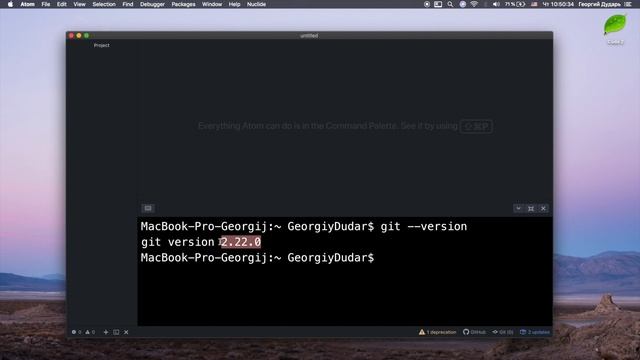Open the Selection menu

pyautogui.click(x=104, y=4)
